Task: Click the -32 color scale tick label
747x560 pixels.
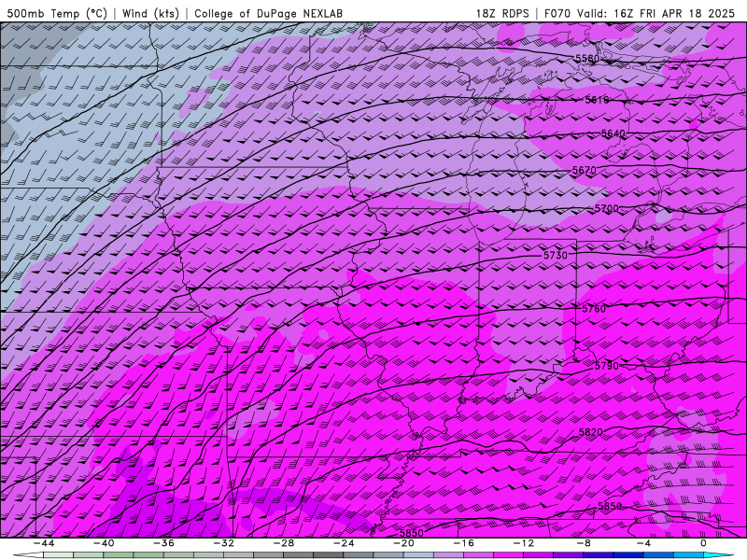Action: pos(224,543)
